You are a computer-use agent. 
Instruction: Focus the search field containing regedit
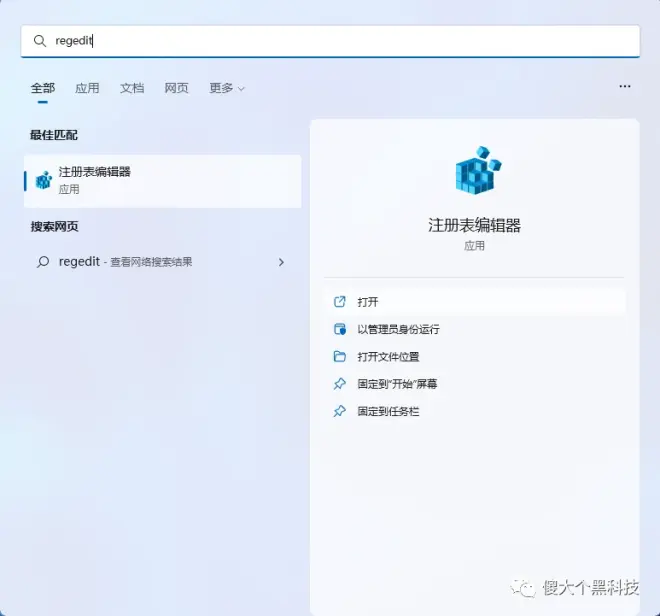click(330, 41)
